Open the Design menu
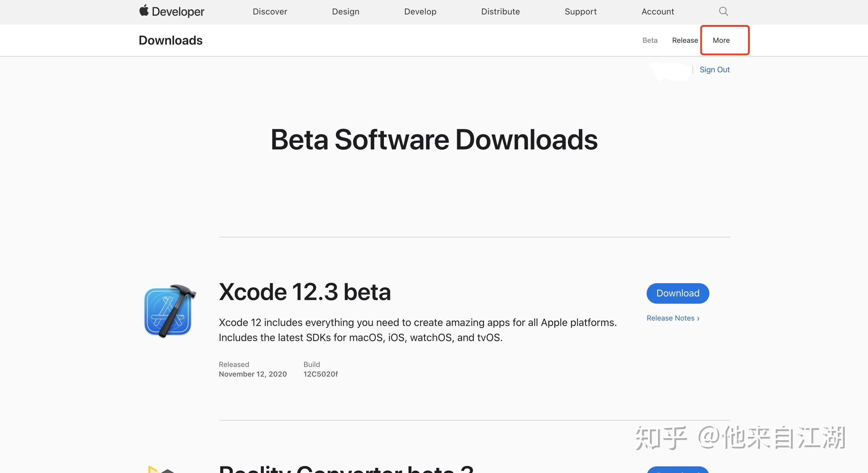The image size is (868, 473). pyautogui.click(x=346, y=11)
